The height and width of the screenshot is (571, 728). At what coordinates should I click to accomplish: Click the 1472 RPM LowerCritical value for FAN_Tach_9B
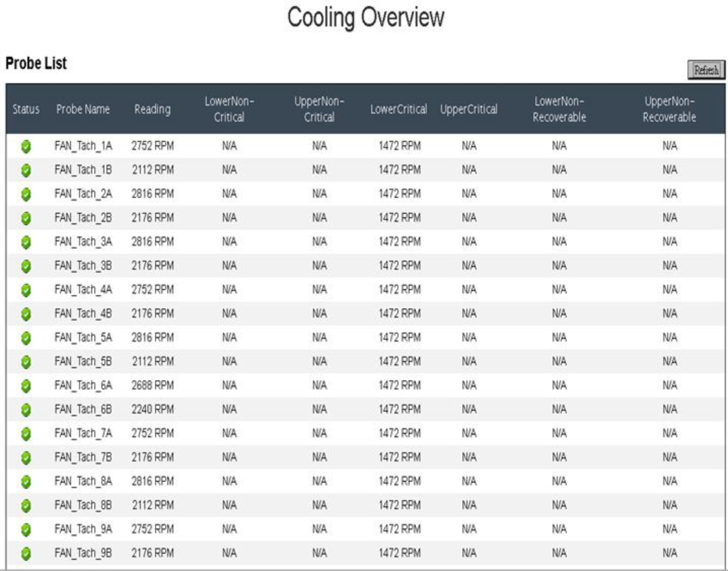[400, 553]
